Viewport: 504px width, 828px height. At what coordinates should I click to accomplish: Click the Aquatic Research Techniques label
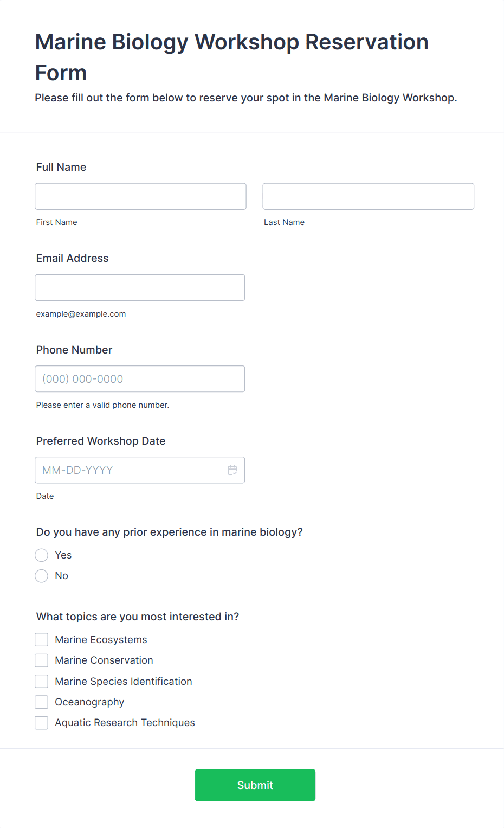[125, 723]
